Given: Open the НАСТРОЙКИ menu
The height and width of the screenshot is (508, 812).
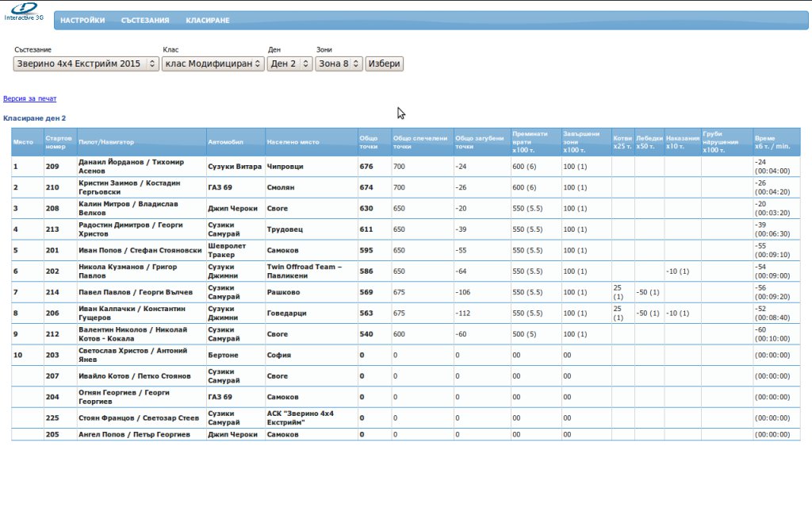Looking at the screenshot, I should pos(82,21).
